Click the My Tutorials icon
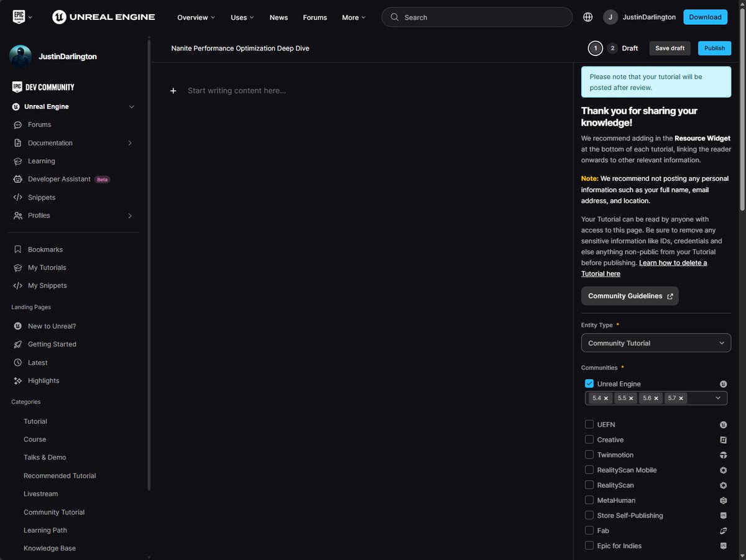The width and height of the screenshot is (746, 560). pyautogui.click(x=17, y=267)
